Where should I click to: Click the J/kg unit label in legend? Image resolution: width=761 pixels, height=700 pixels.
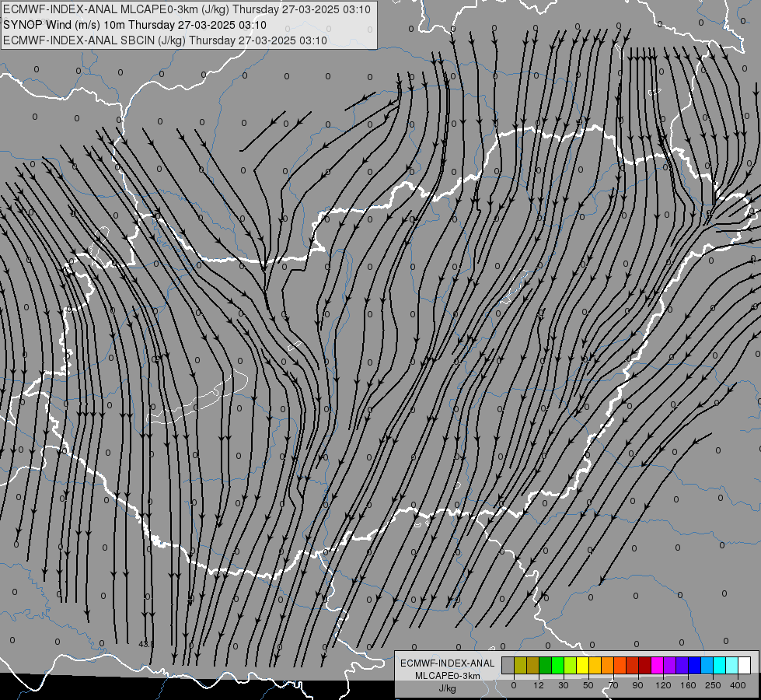click(x=448, y=688)
